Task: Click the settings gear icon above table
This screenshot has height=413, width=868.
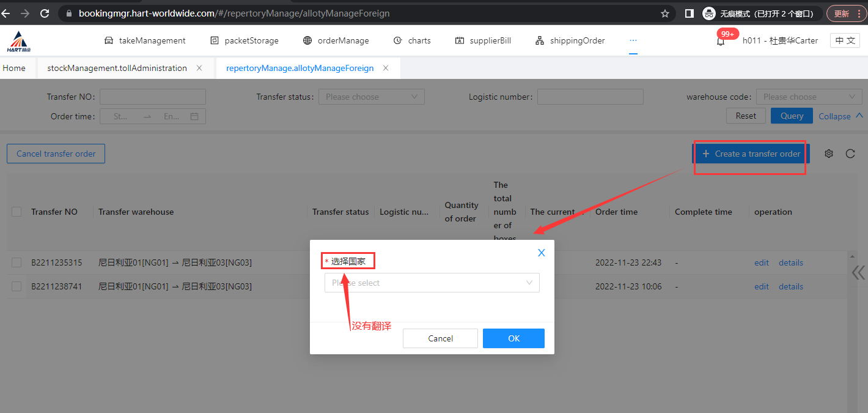Action: coord(829,154)
